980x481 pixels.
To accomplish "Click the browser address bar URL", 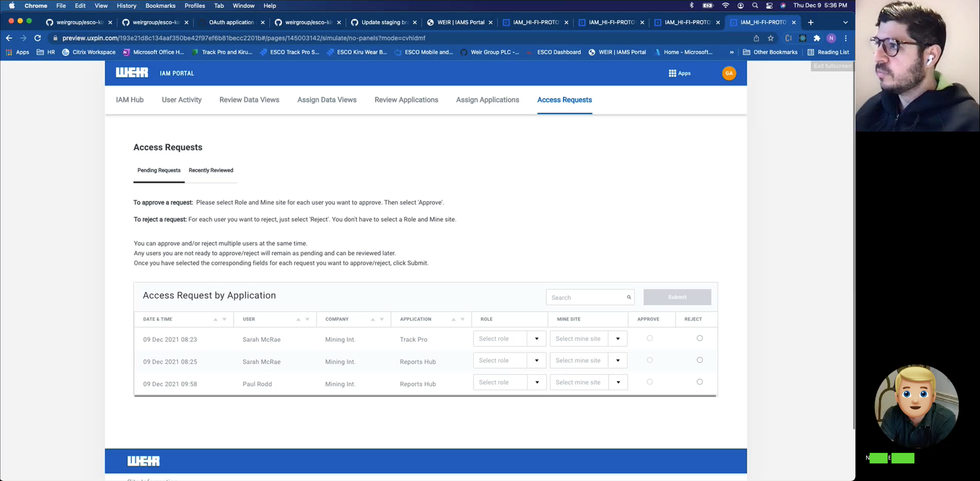I will [244, 38].
